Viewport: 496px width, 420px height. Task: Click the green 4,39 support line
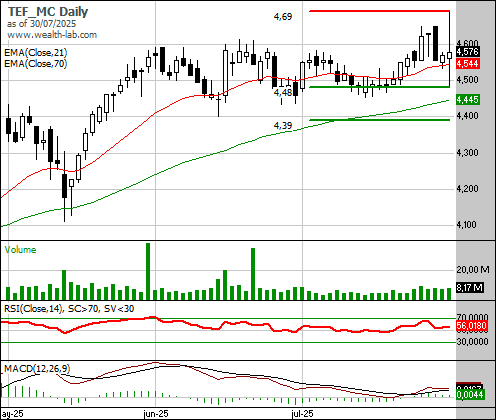coord(379,120)
